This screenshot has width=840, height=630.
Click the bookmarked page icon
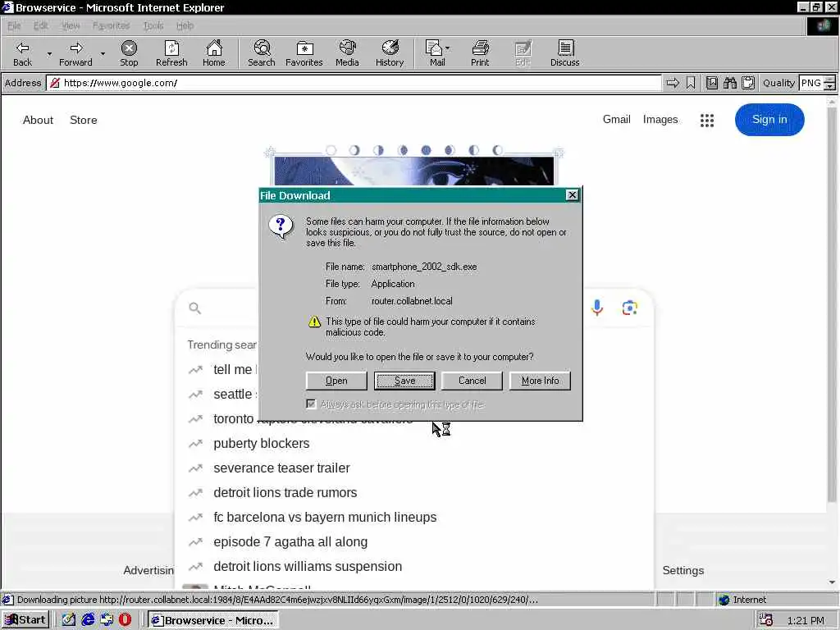(x=711, y=83)
